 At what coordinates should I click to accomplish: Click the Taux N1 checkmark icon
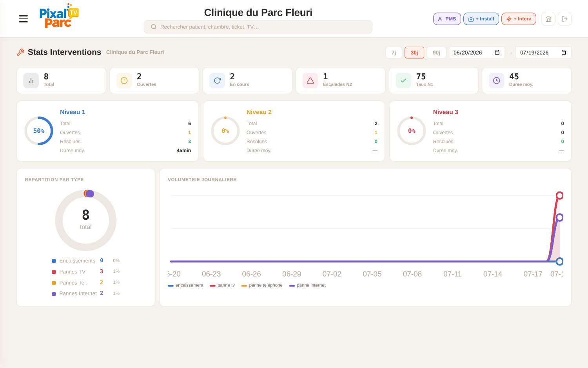pyautogui.click(x=403, y=80)
